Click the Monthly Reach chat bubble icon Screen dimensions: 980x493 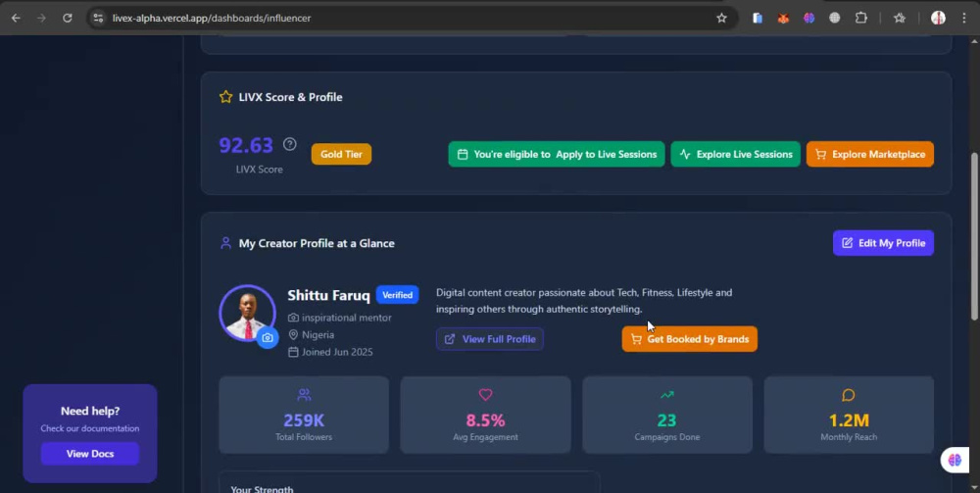pyautogui.click(x=848, y=395)
